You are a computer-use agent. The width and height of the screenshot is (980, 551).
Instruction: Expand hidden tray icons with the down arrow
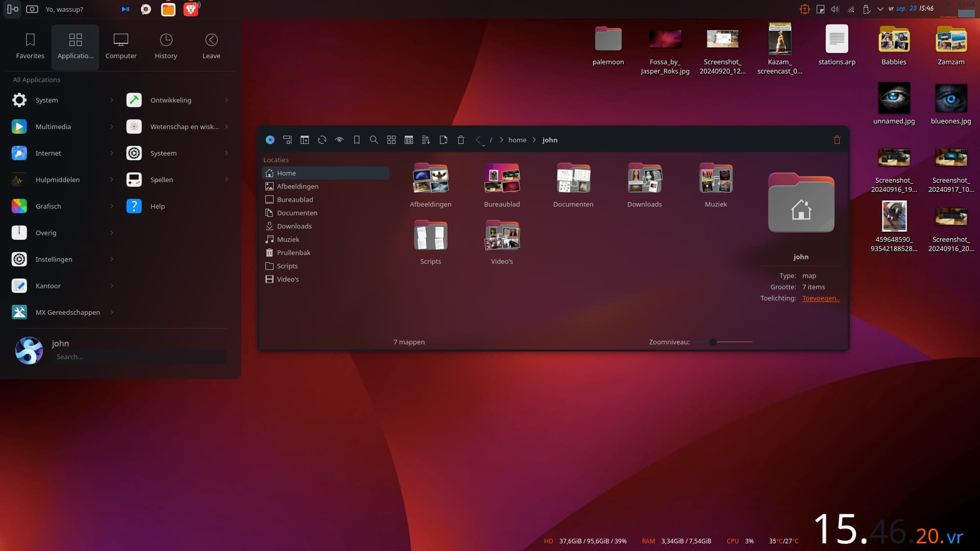pyautogui.click(x=880, y=9)
